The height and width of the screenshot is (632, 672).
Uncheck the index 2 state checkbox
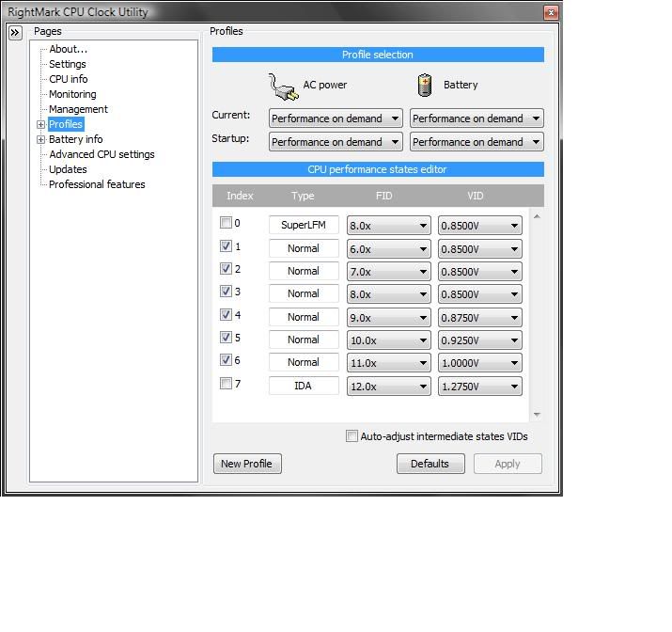pos(226,268)
